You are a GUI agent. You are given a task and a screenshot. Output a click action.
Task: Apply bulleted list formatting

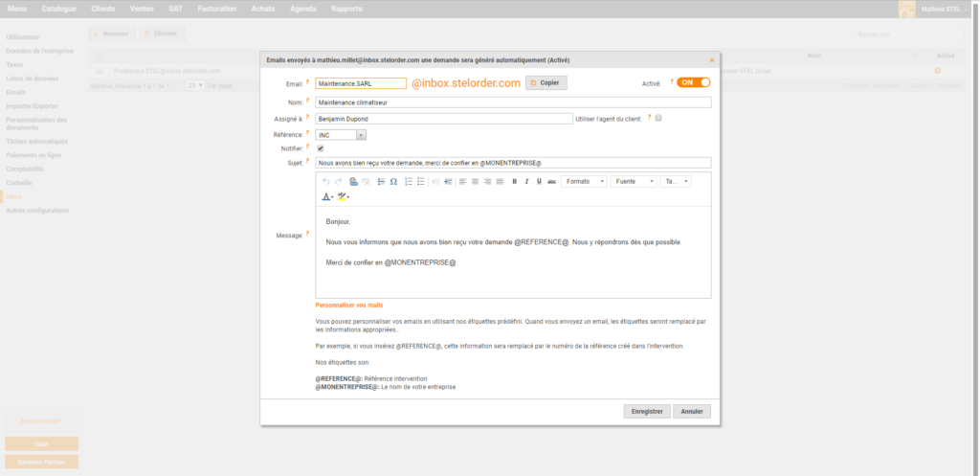(x=421, y=181)
